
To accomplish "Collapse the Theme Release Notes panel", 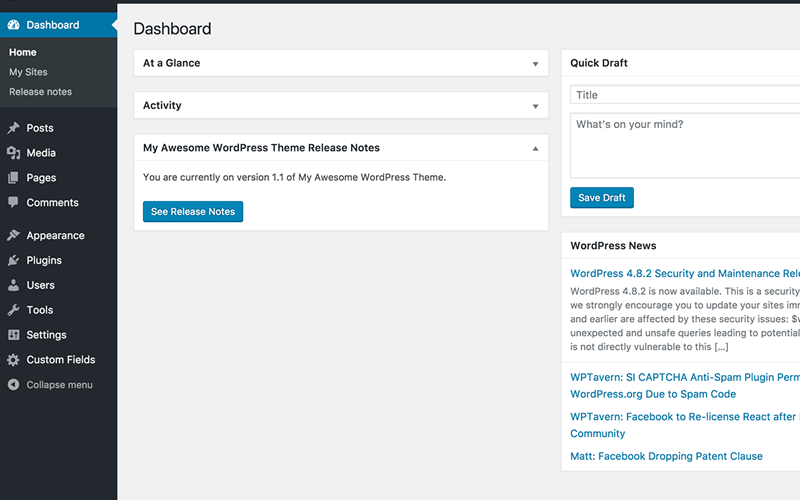I will 535,148.
